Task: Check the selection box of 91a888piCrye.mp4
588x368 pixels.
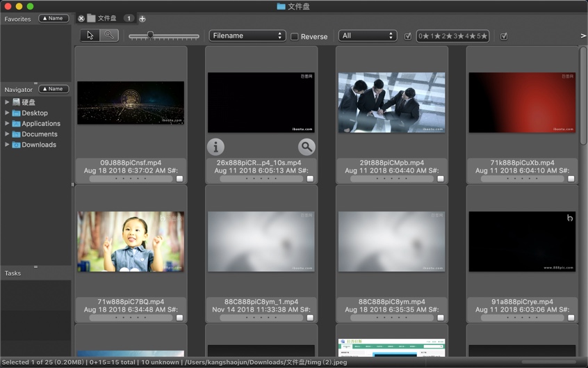Action: click(x=571, y=318)
